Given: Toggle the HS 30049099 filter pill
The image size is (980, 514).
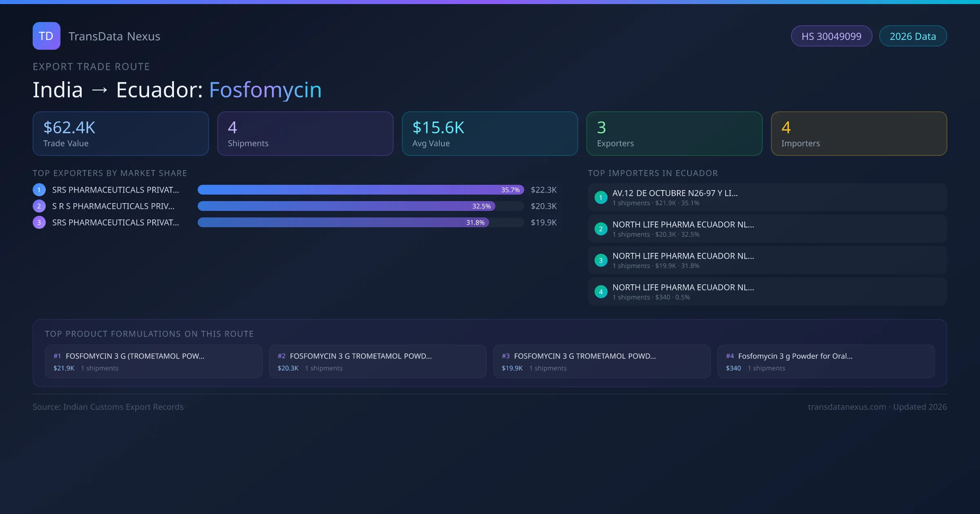Looking at the screenshot, I should [x=831, y=36].
